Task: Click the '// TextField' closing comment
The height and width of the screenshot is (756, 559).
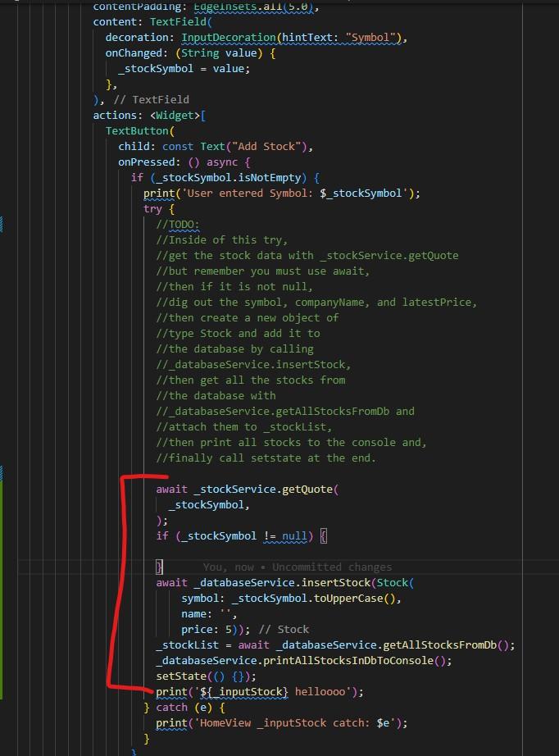Action: (x=151, y=99)
